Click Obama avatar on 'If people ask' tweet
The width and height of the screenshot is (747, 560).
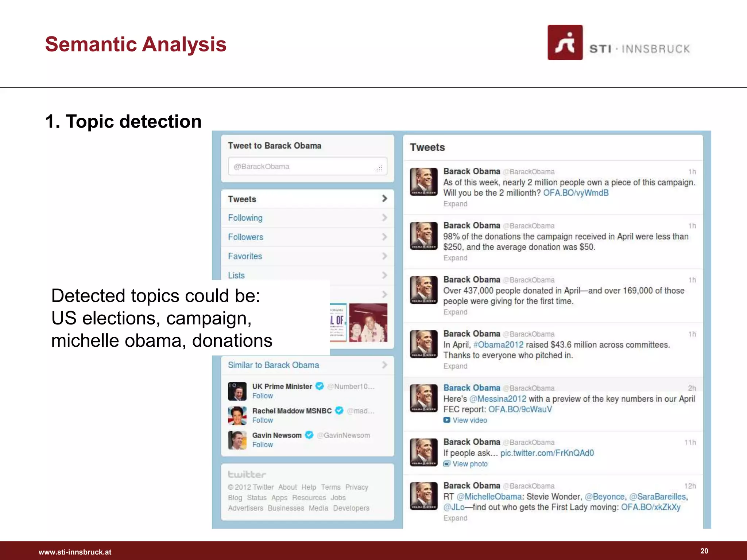pyautogui.click(x=423, y=452)
